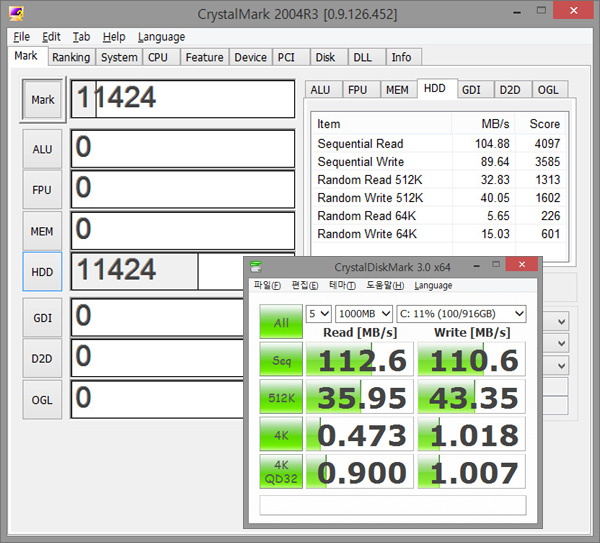Click the total Mark score field 11424

pos(183,98)
